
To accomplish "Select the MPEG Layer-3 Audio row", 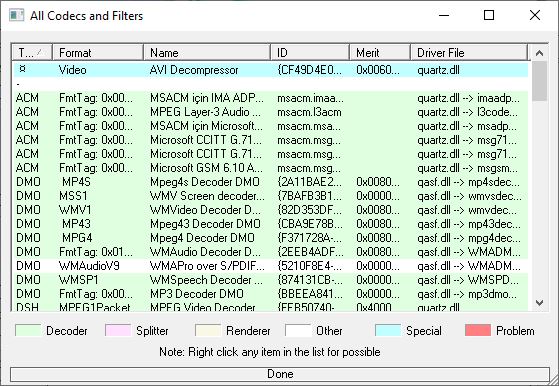I will 271,112.
